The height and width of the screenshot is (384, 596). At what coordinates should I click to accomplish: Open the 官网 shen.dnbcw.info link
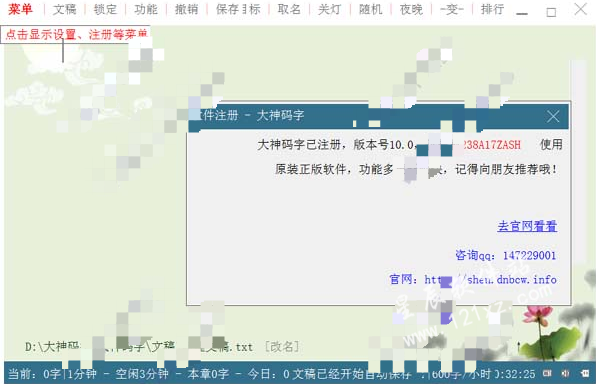(473, 279)
